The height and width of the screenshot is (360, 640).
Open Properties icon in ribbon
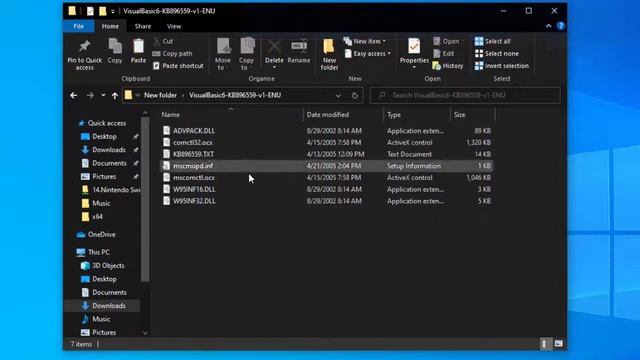pyautogui.click(x=414, y=46)
